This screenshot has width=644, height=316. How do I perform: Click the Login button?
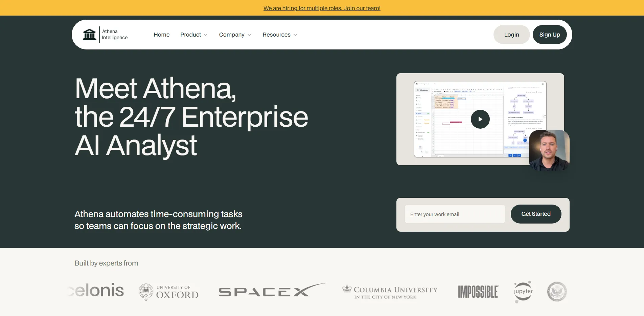coord(511,34)
